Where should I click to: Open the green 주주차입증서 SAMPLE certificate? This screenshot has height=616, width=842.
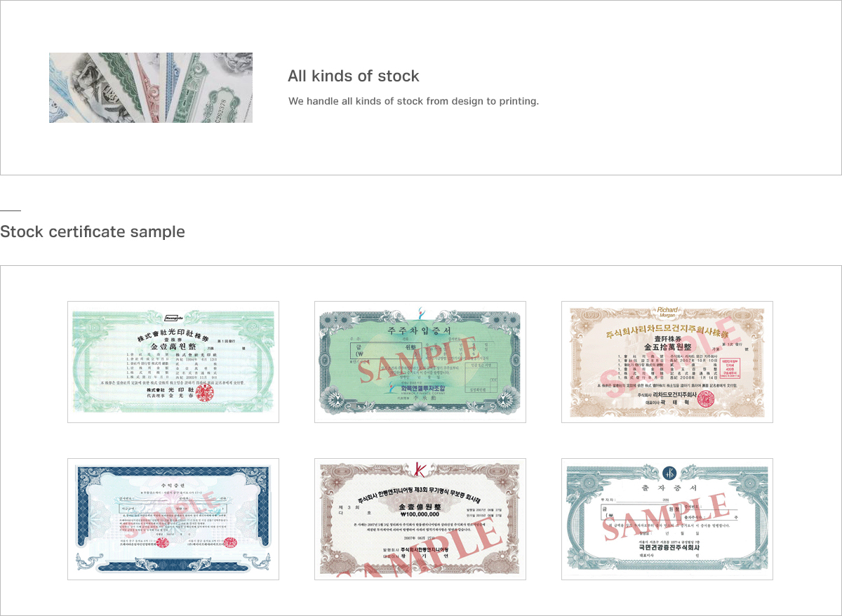pos(420,362)
